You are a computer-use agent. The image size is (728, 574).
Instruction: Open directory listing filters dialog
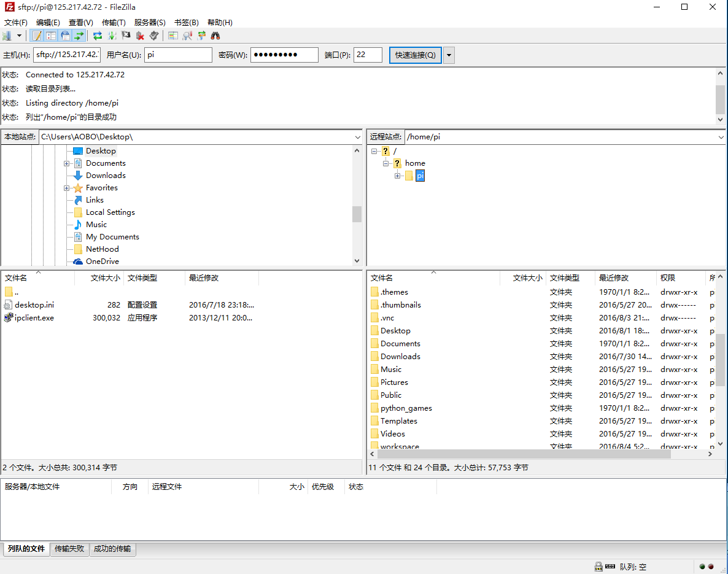click(172, 36)
